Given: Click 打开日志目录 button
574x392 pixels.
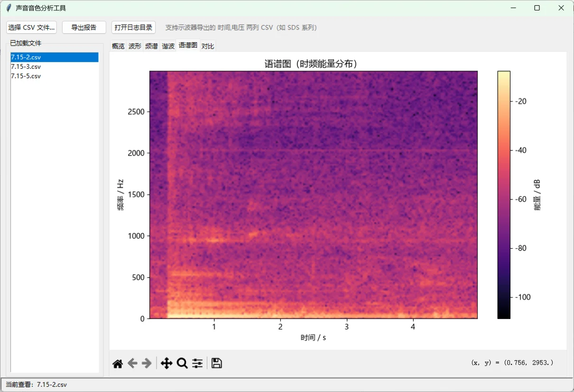Looking at the screenshot, I should (x=134, y=28).
